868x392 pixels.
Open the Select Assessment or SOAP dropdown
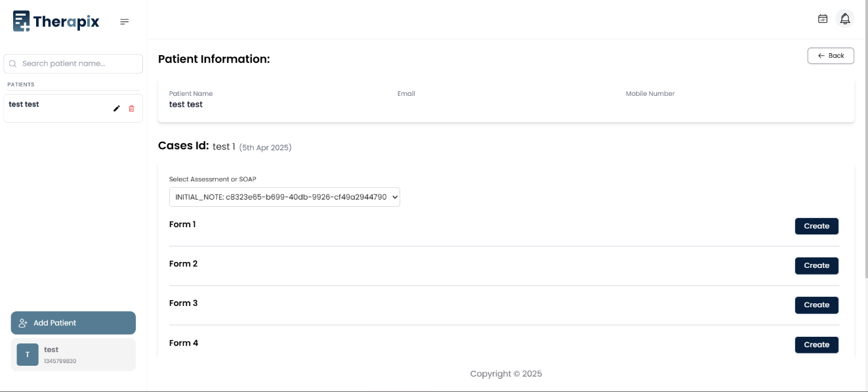click(284, 197)
